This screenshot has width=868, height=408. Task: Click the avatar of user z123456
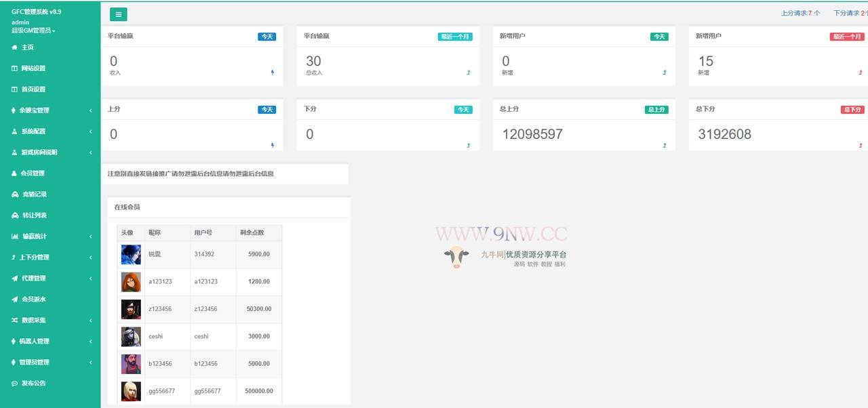point(131,309)
